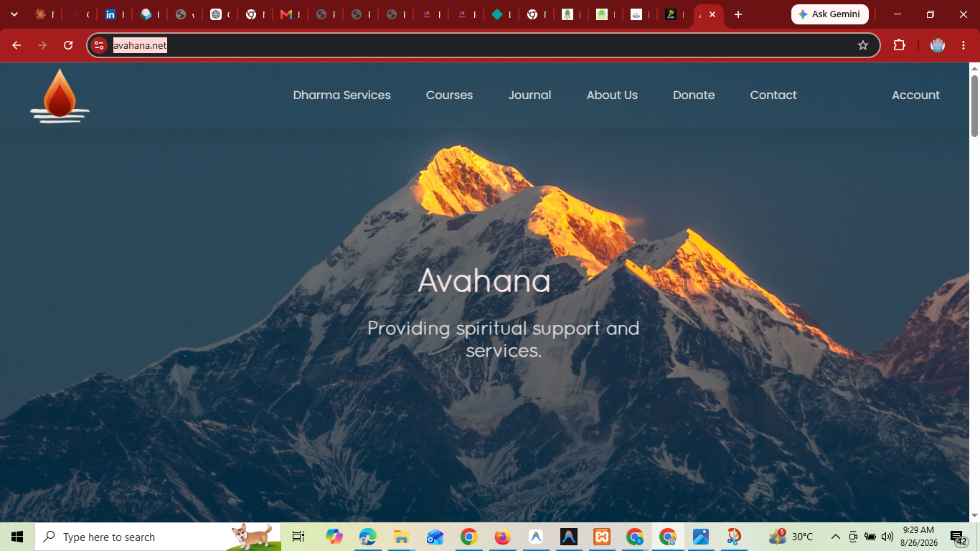
Task: Open the Chrome profile avatar
Action: (x=938, y=45)
